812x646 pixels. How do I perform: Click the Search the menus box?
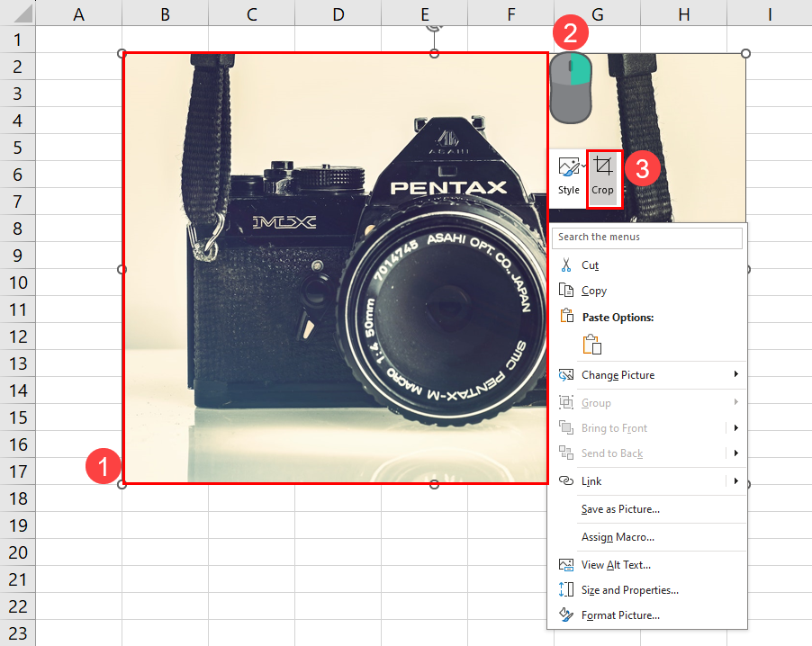tap(647, 237)
